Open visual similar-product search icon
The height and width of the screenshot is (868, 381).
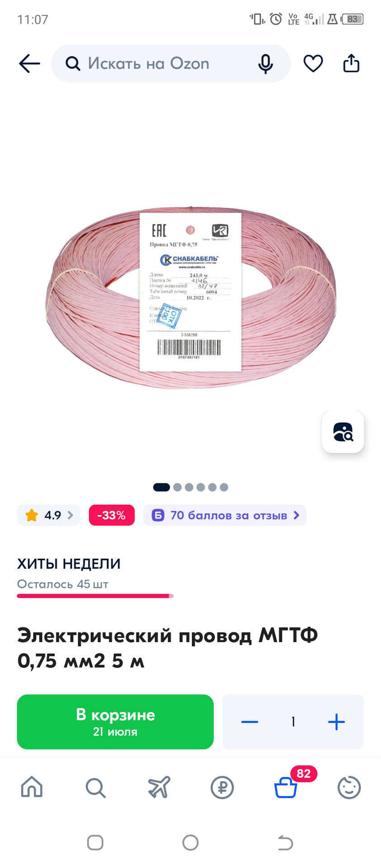[x=343, y=432]
